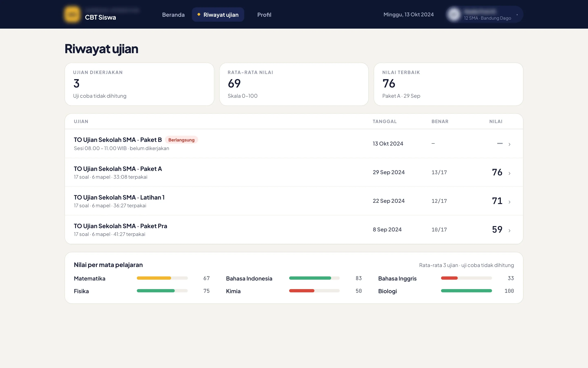Viewport: 588px width, 368px height.
Task: Go to the Beranda menu item
Action: tap(173, 15)
